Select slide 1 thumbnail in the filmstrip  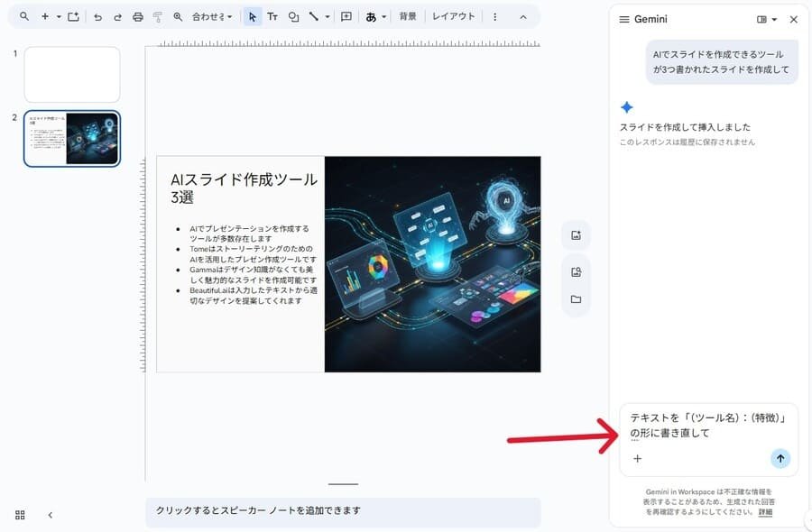pos(71,74)
